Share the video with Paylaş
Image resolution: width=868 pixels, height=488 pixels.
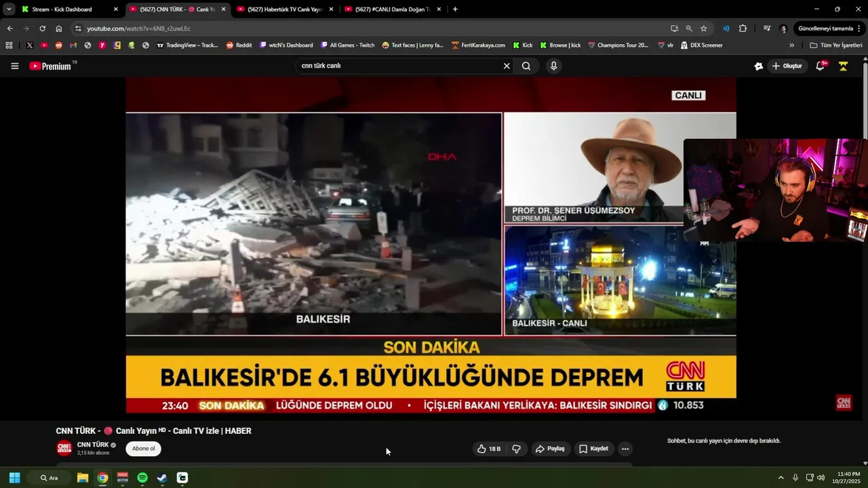coord(550,449)
